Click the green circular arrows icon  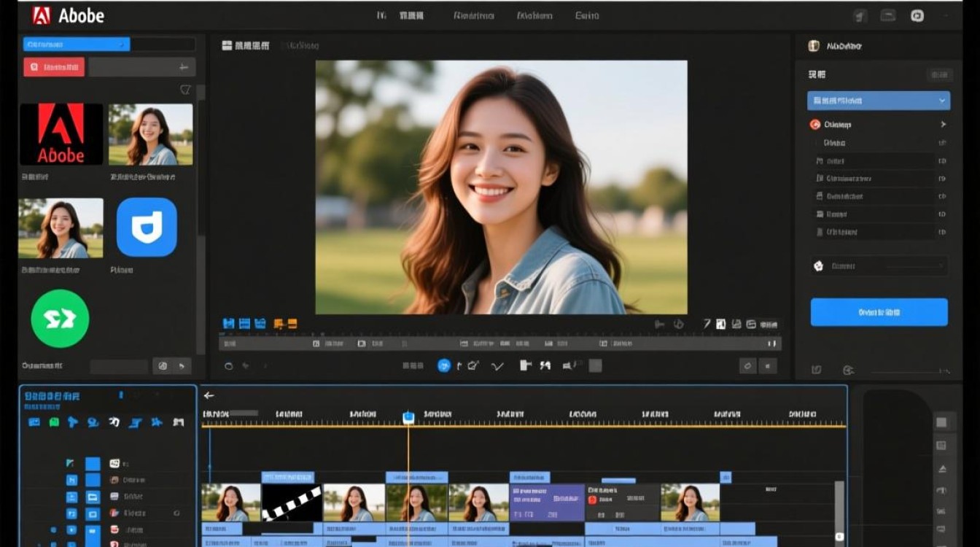[60, 319]
